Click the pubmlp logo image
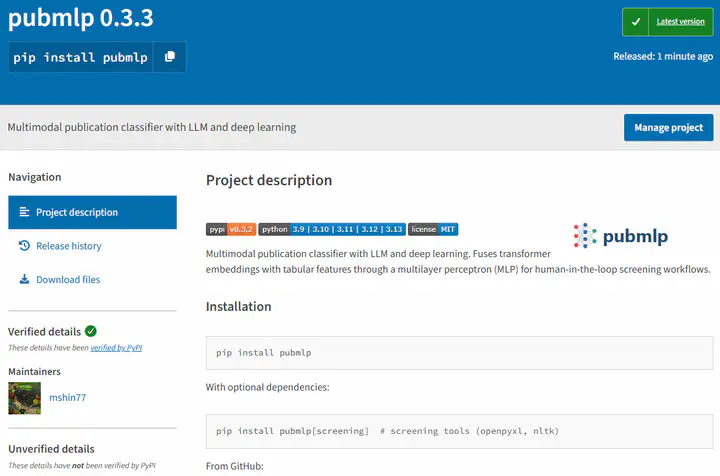This screenshot has height=476, width=720. tap(620, 236)
